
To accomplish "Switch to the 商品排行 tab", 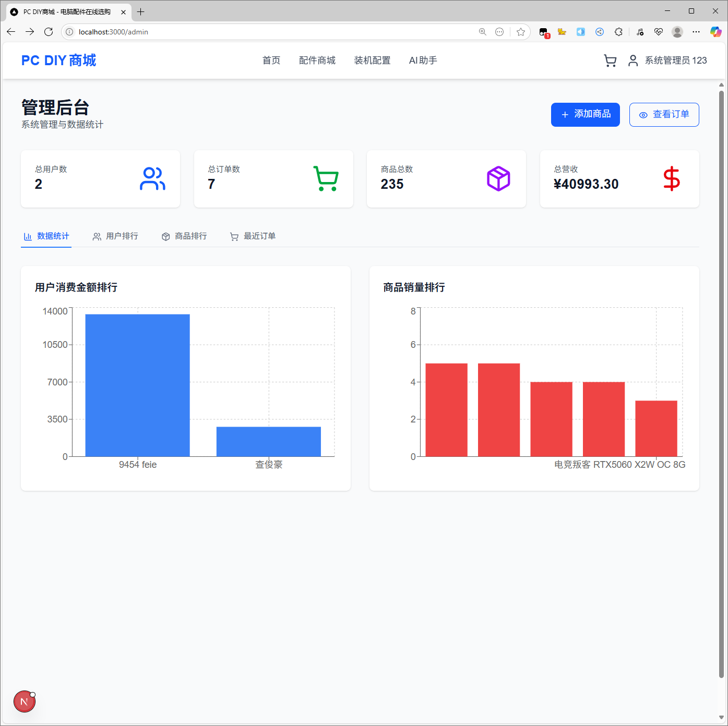I will [x=184, y=236].
